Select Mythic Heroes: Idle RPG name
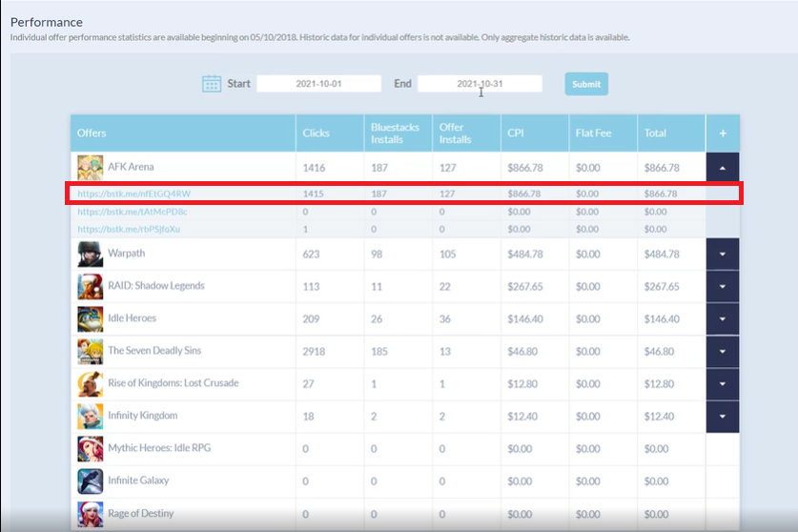 [159, 448]
